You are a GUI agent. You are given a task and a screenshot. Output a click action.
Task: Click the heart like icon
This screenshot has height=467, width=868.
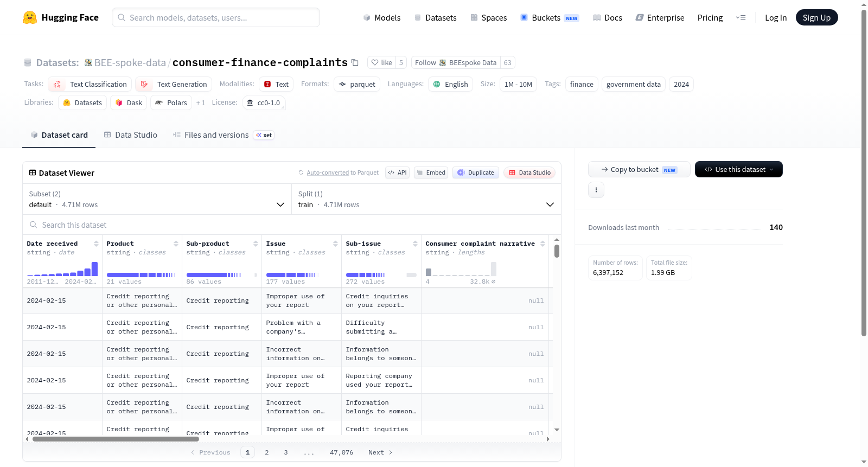(x=375, y=62)
